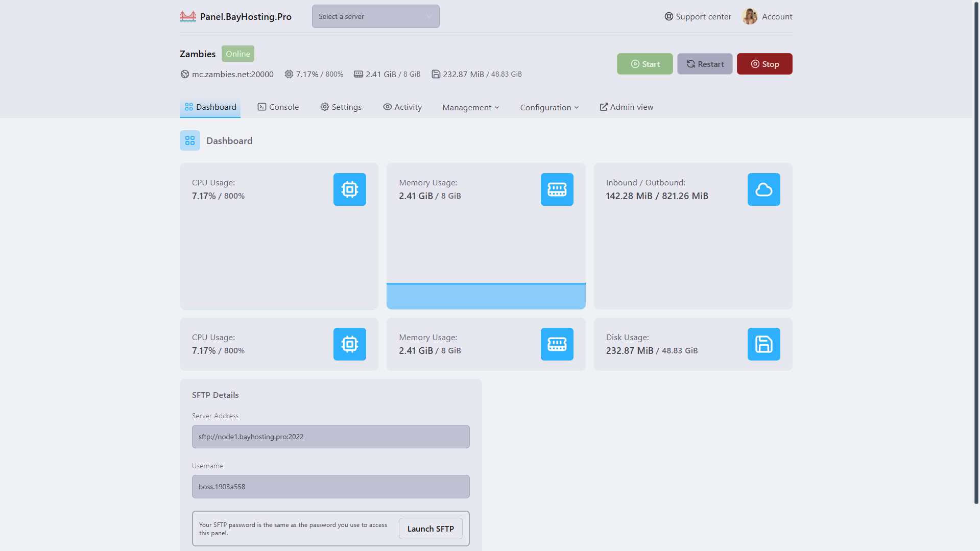The image size is (980, 551).
Task: Open the Select a server dropdown
Action: (375, 16)
